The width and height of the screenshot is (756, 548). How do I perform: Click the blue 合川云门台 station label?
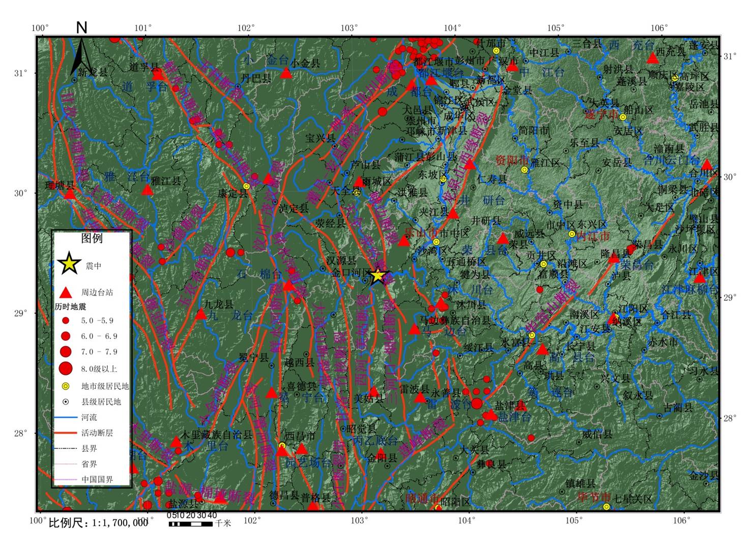coord(672,161)
